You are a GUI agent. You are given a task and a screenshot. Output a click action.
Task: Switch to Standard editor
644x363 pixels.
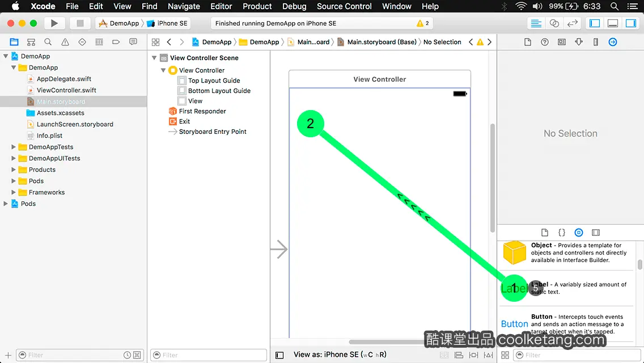[536, 23]
